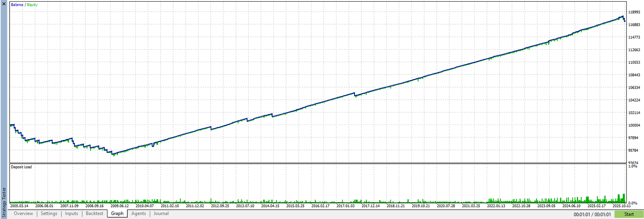Click the 118993 axis value

coord(634,12)
